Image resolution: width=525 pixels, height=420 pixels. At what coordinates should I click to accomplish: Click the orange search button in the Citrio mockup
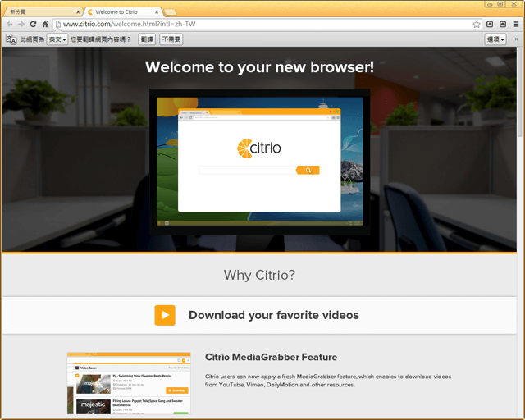pyautogui.click(x=308, y=170)
